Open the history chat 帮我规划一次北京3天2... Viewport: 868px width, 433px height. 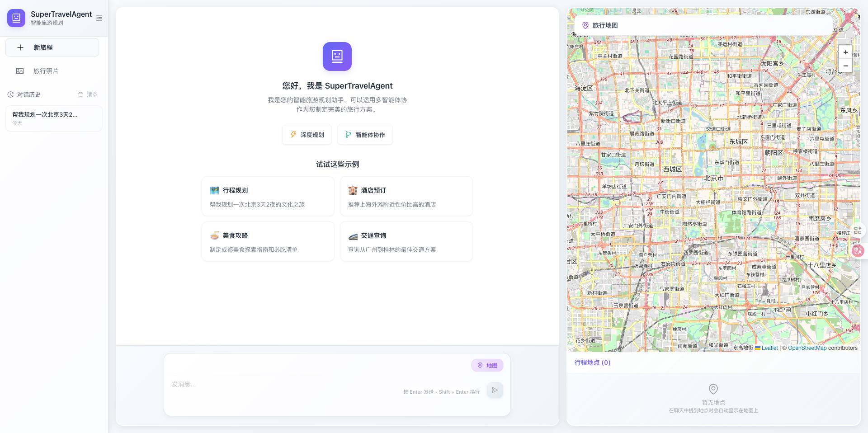54,118
